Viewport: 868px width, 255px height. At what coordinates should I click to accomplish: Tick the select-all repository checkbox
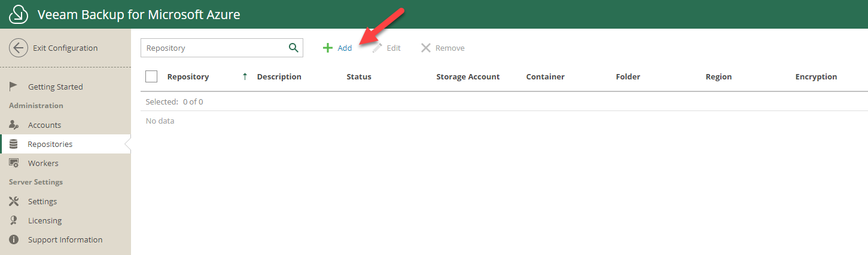pos(151,76)
